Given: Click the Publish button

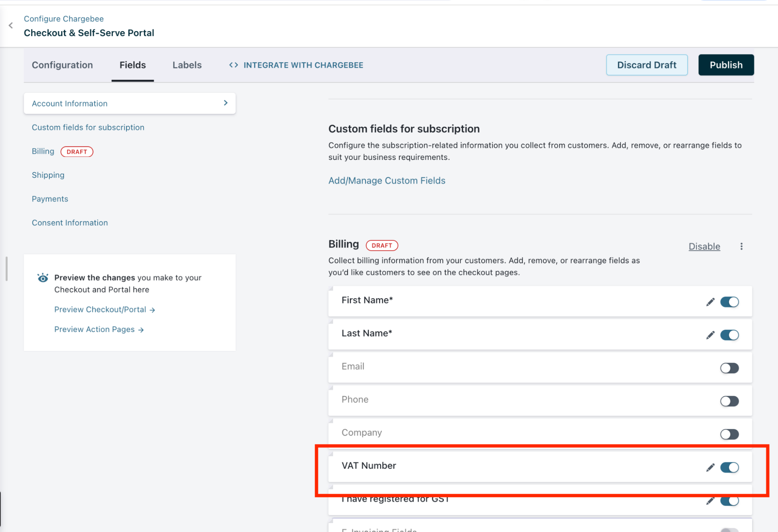Looking at the screenshot, I should 726,65.
